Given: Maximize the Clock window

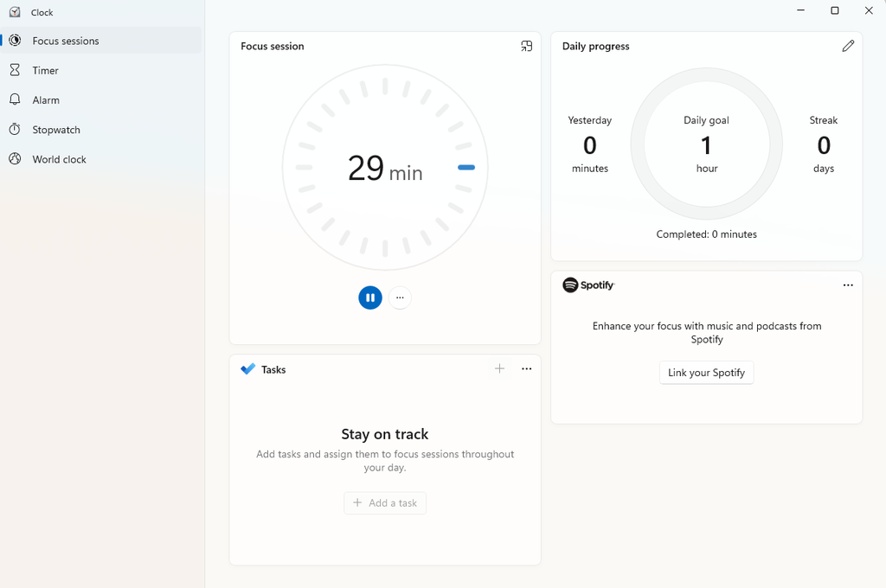Looking at the screenshot, I should pos(835,10).
